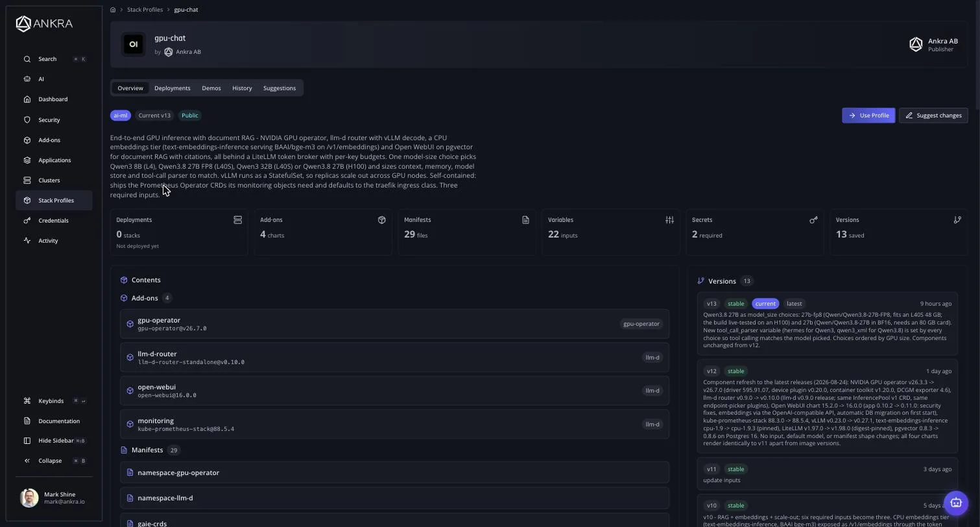The image size is (980, 527).
Task: Open Keybinds from the sidebar
Action: coord(54,401)
